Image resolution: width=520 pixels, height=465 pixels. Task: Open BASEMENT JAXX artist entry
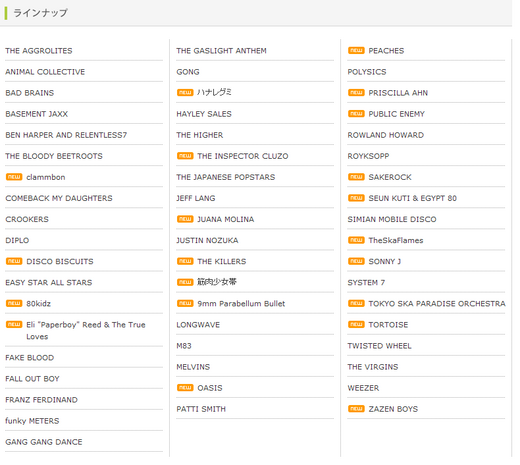click(x=37, y=114)
